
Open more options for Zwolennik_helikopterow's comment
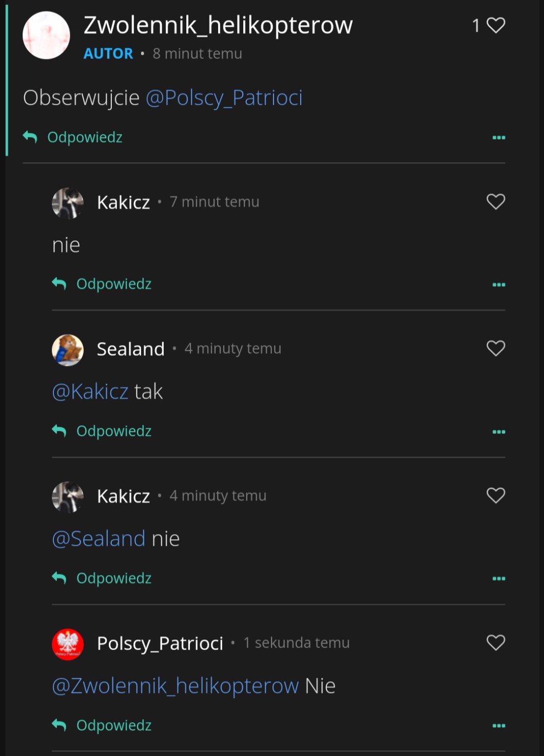499,138
